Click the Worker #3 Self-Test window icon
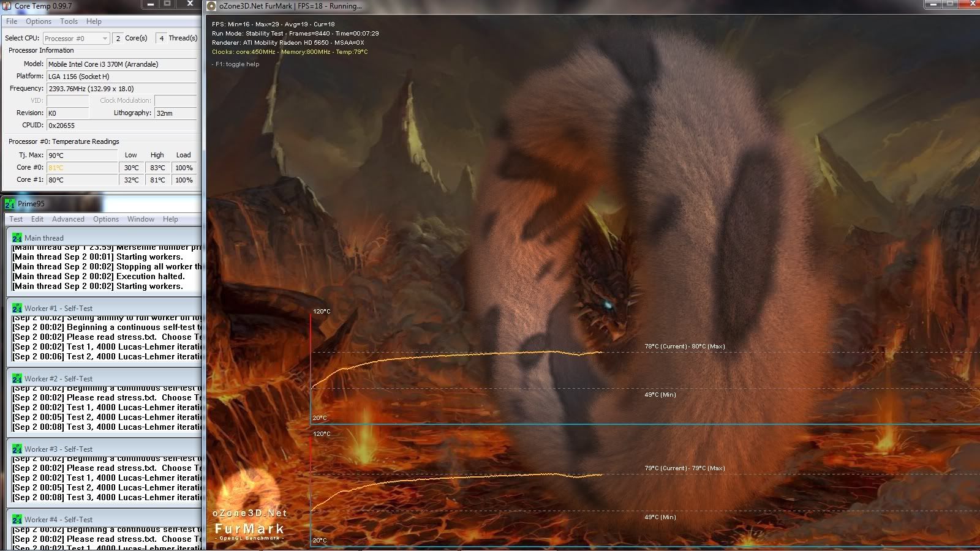This screenshot has width=980, height=551. pos(17,449)
